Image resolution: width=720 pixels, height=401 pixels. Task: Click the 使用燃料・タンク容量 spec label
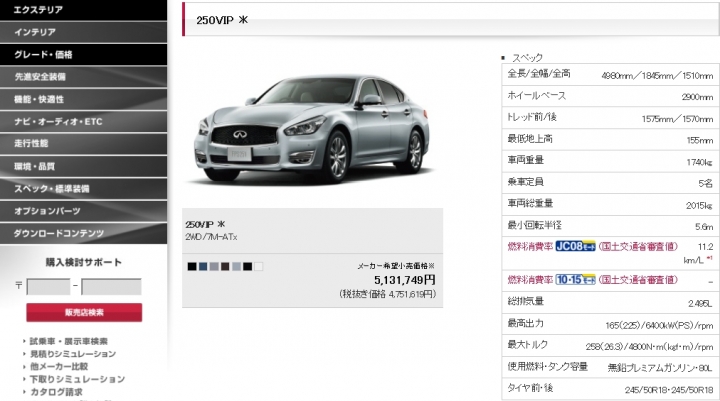point(547,366)
